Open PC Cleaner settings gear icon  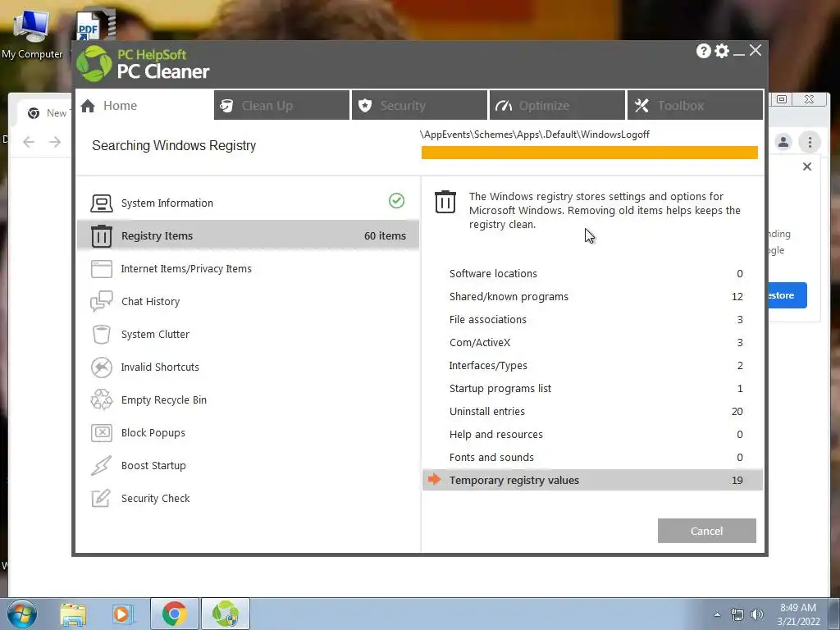(x=722, y=51)
